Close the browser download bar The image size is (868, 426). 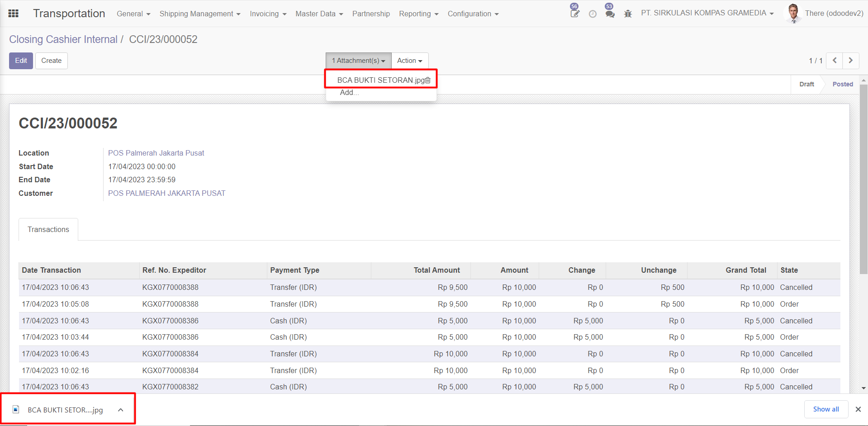858,409
